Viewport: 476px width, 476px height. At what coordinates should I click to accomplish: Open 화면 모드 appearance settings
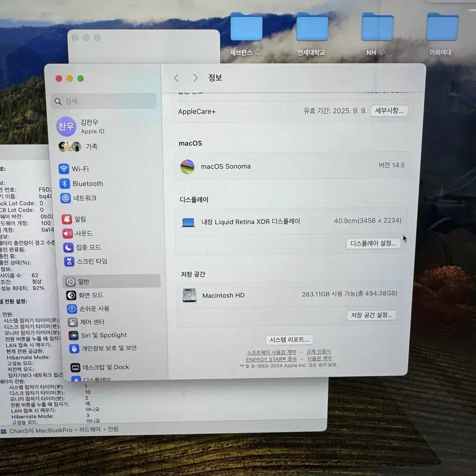(x=85, y=295)
